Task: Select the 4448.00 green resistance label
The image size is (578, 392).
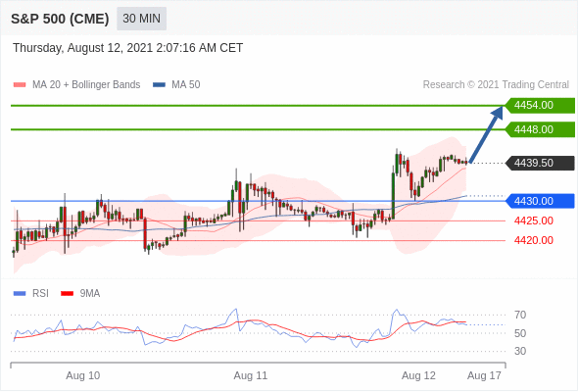Action: (540, 129)
